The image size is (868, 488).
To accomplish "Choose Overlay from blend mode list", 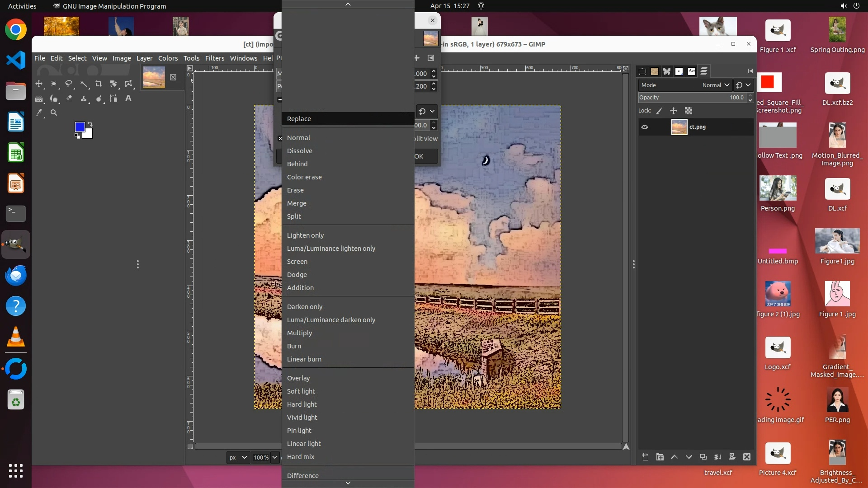I will [x=298, y=378].
